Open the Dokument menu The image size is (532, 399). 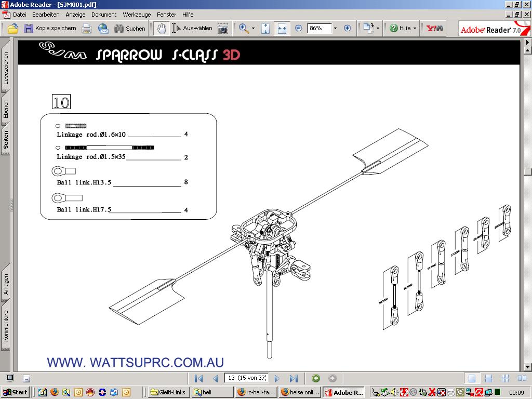104,15
